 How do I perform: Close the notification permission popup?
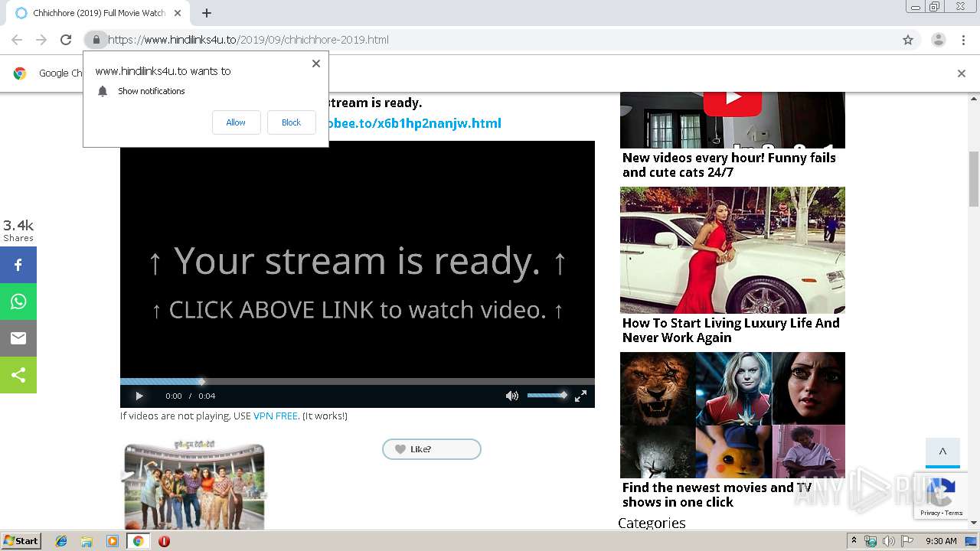(x=316, y=64)
